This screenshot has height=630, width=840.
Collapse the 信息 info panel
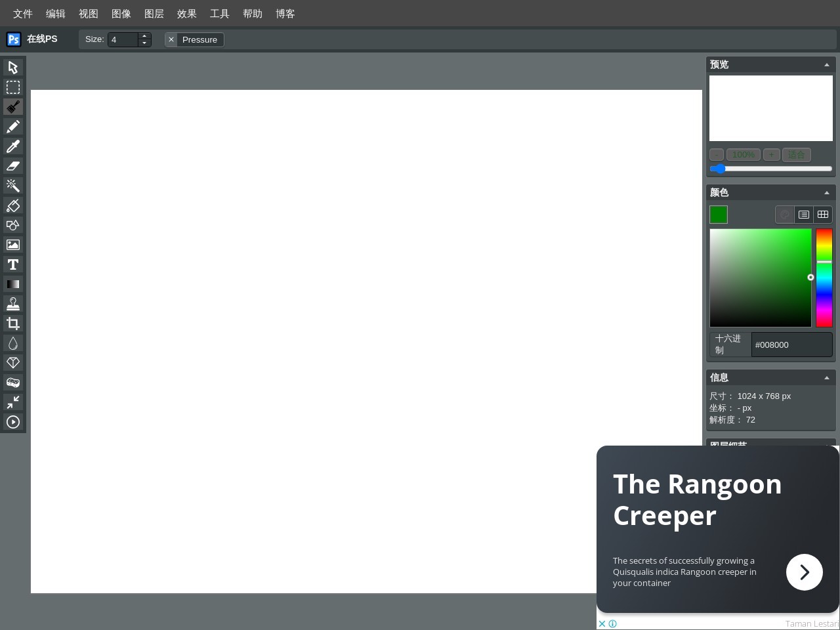pos(827,377)
